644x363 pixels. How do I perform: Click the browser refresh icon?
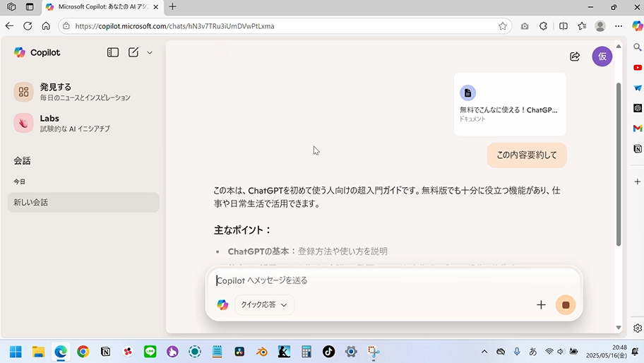pyautogui.click(x=28, y=26)
